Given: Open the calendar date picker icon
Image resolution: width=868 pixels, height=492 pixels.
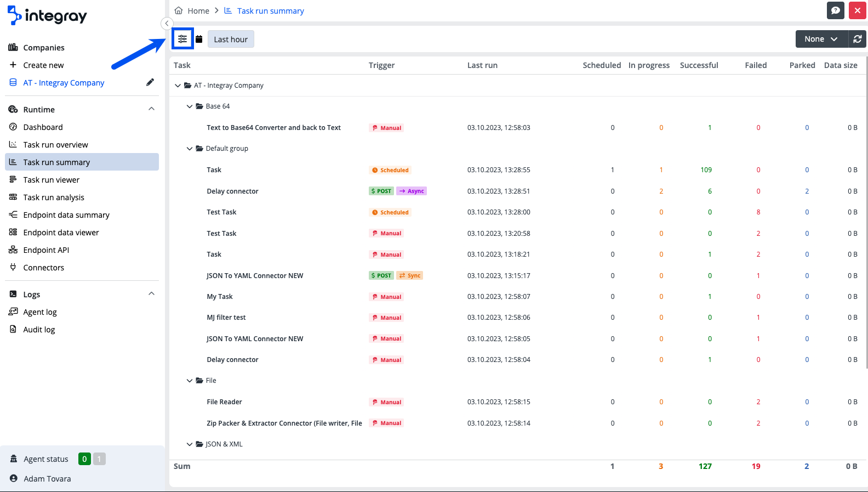Looking at the screenshot, I should click(199, 39).
